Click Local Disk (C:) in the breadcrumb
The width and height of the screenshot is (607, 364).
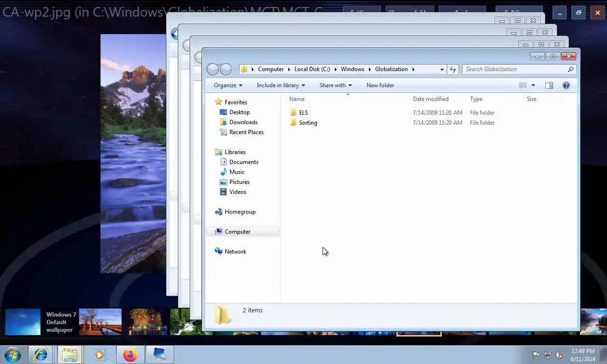tap(312, 69)
